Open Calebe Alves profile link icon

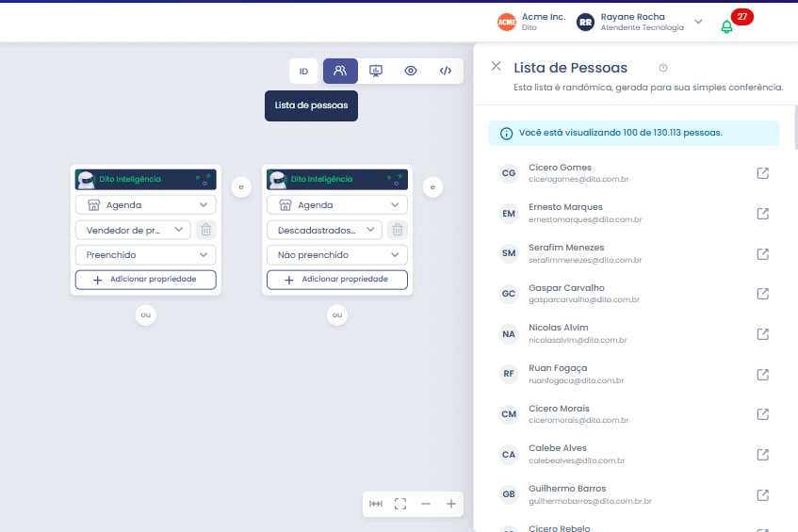pos(762,454)
